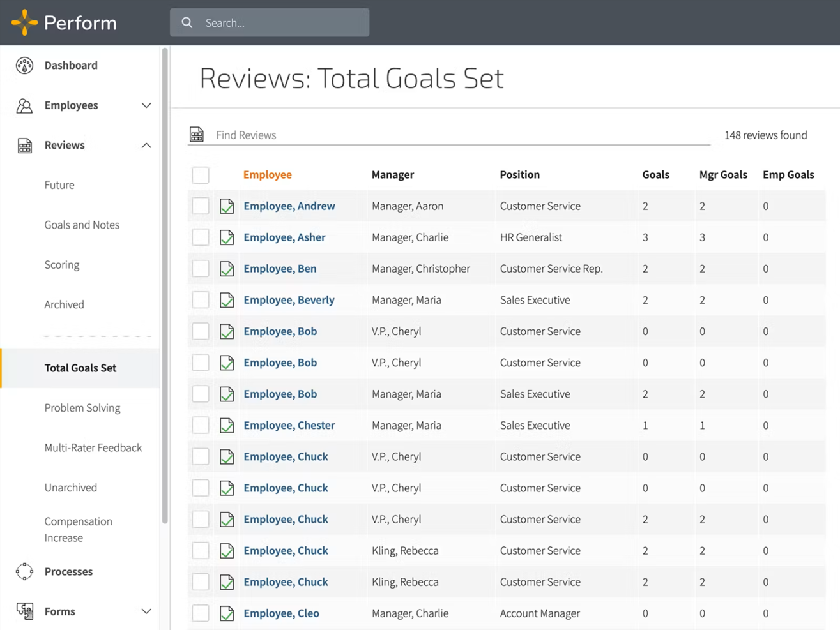Click the Processes circular icon
This screenshot has width=840, height=630.
[x=24, y=571]
